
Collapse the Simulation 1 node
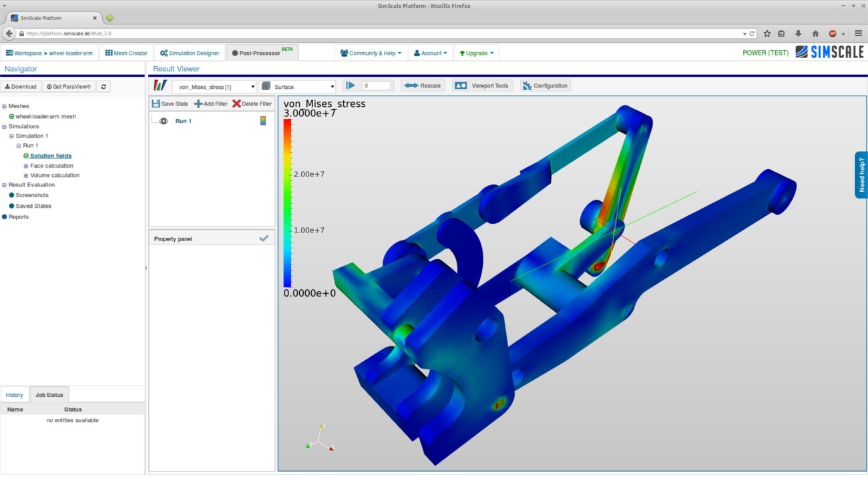11,136
